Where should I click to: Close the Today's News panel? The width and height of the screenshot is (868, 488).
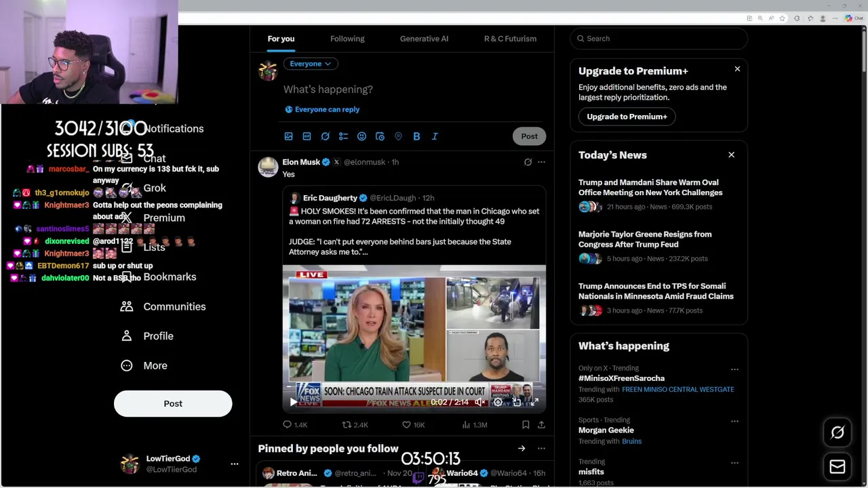click(731, 155)
